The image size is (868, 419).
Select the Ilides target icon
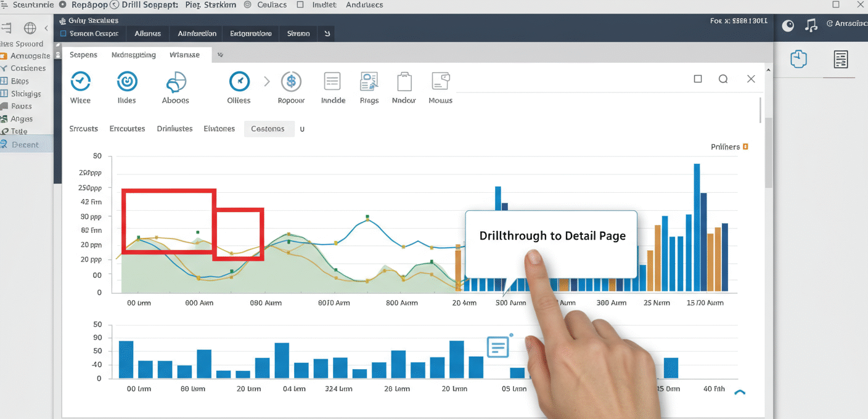pyautogui.click(x=127, y=81)
